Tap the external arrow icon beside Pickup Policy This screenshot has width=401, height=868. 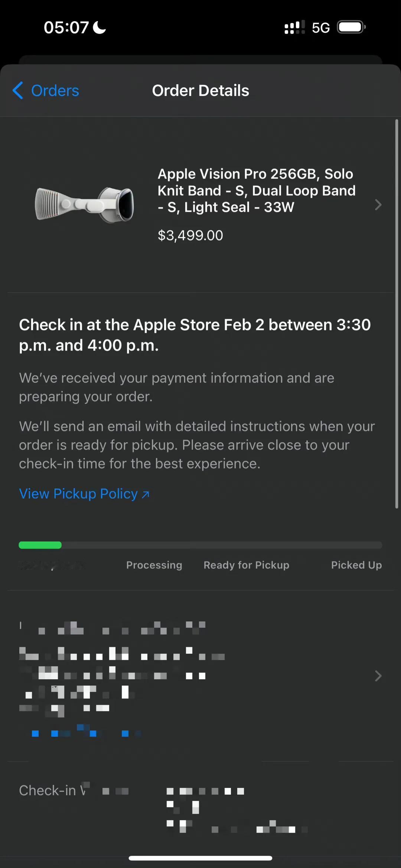pos(146,494)
